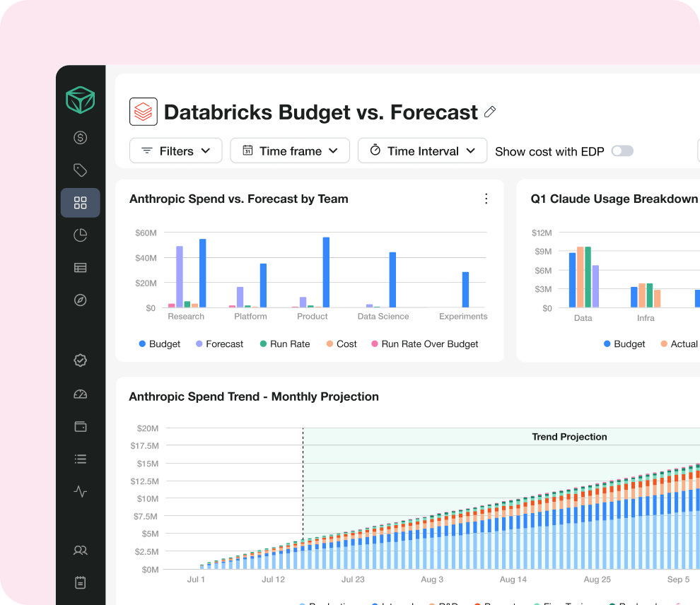
Task: Click the Platform team axis label
Action: pyautogui.click(x=250, y=317)
